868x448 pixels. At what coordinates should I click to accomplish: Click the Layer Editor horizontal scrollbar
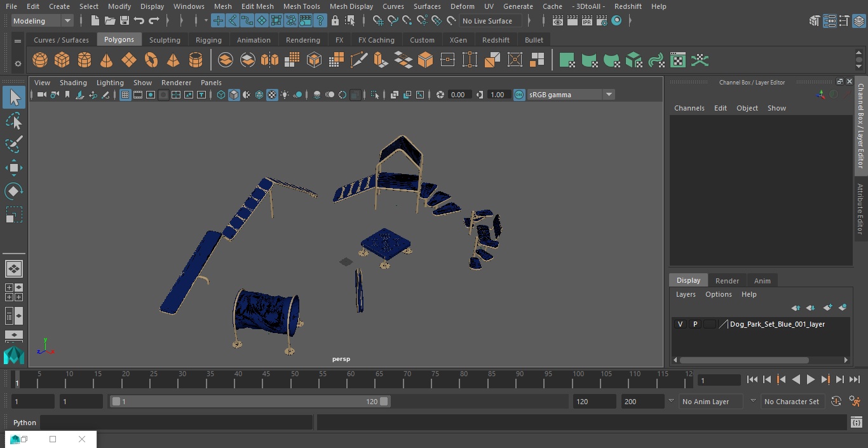(745, 360)
